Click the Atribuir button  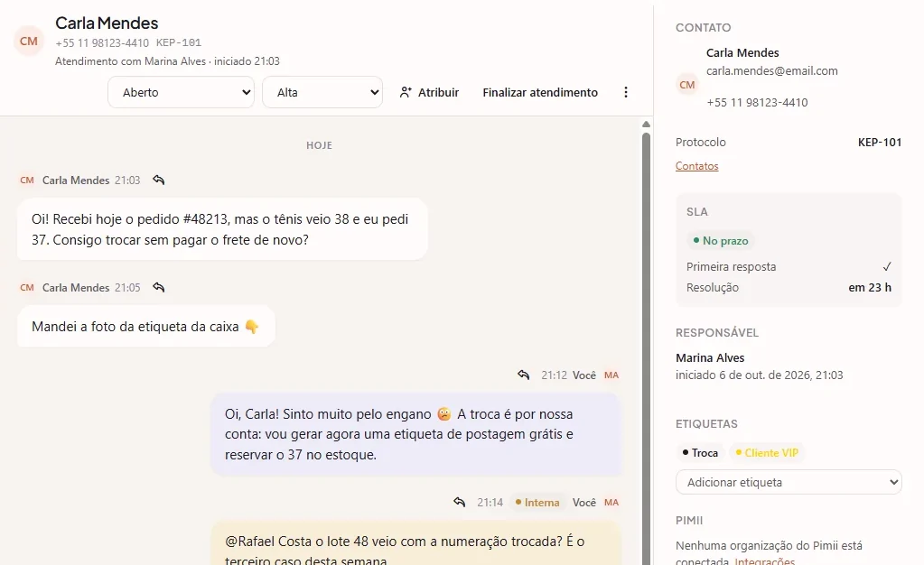point(429,92)
